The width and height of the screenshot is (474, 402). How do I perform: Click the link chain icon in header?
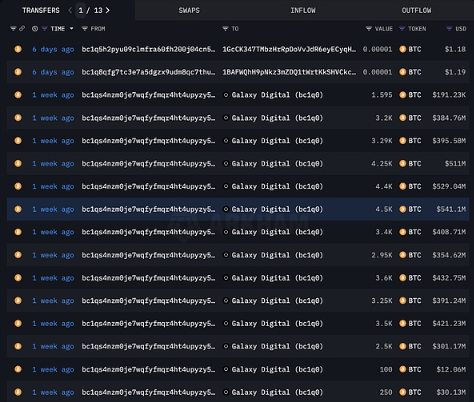click(x=22, y=29)
